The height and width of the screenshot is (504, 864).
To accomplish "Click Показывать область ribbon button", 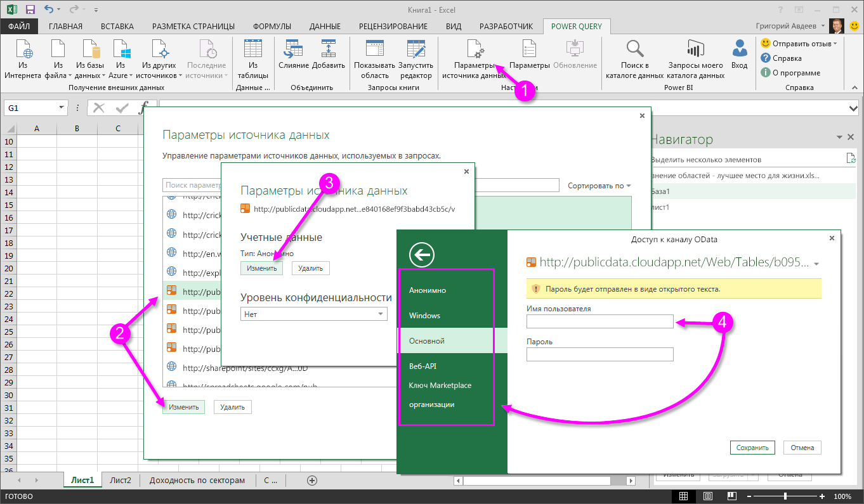I will (375, 58).
